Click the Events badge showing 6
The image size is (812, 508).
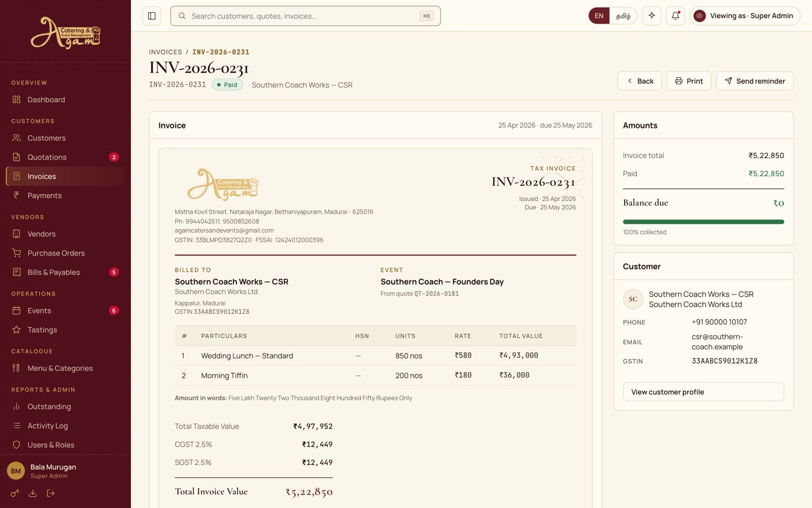[114, 311]
